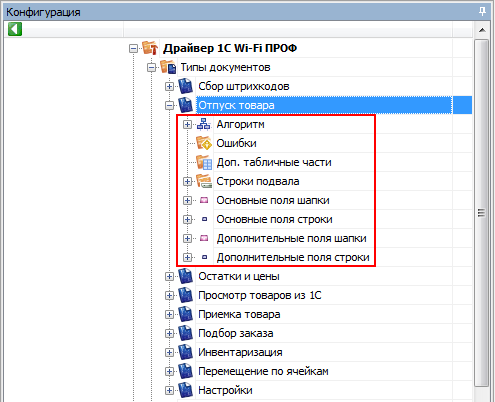The height and width of the screenshot is (402, 495).
Task: Click the Алгоритм flowchart icon
Action: pos(204,124)
